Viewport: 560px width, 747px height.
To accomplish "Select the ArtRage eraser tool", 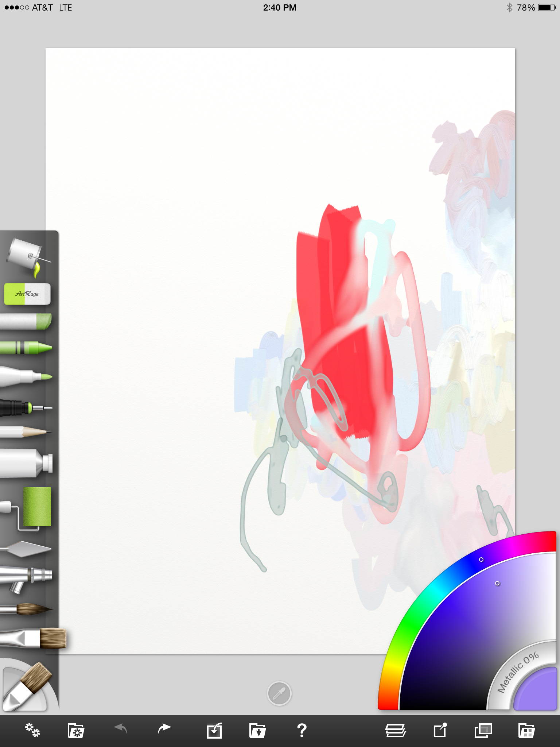I will [27, 294].
